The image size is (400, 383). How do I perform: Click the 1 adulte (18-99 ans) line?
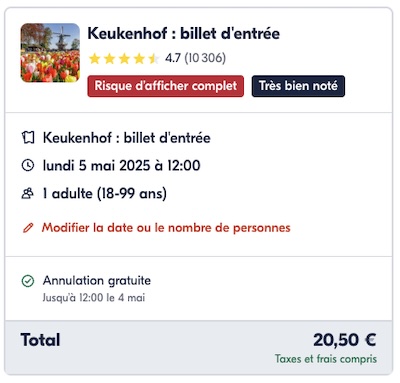tap(105, 193)
